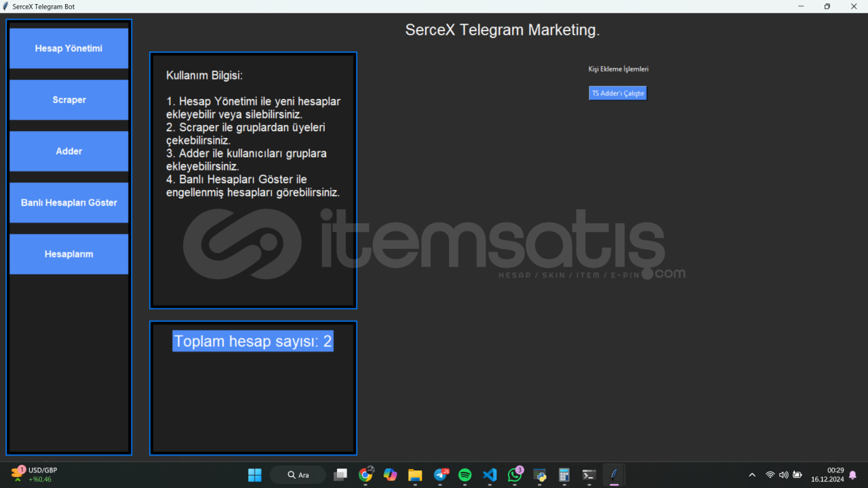
Task: Open Telegram from the taskbar
Action: click(x=440, y=475)
